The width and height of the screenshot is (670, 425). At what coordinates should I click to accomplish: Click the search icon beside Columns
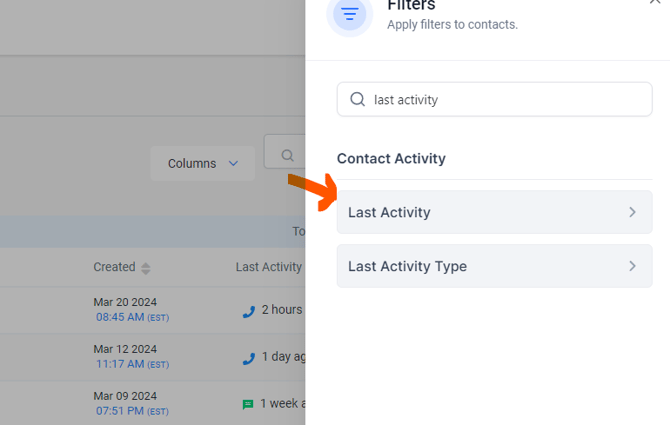[287, 155]
